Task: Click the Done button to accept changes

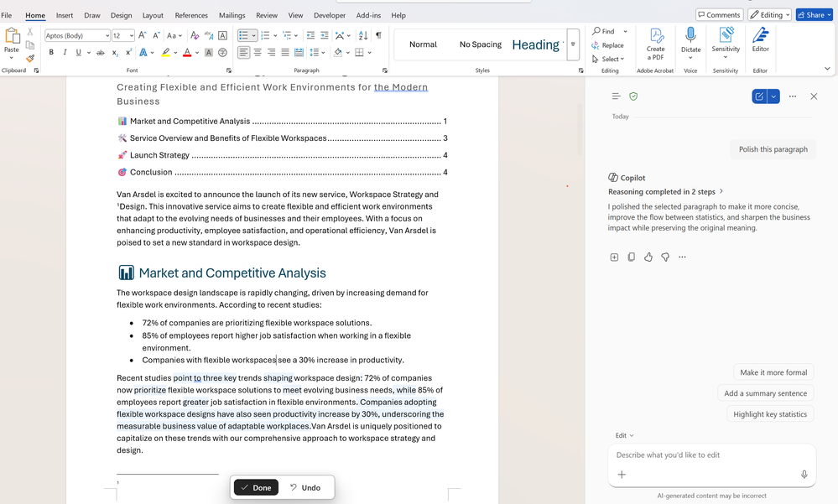Action: (256, 487)
